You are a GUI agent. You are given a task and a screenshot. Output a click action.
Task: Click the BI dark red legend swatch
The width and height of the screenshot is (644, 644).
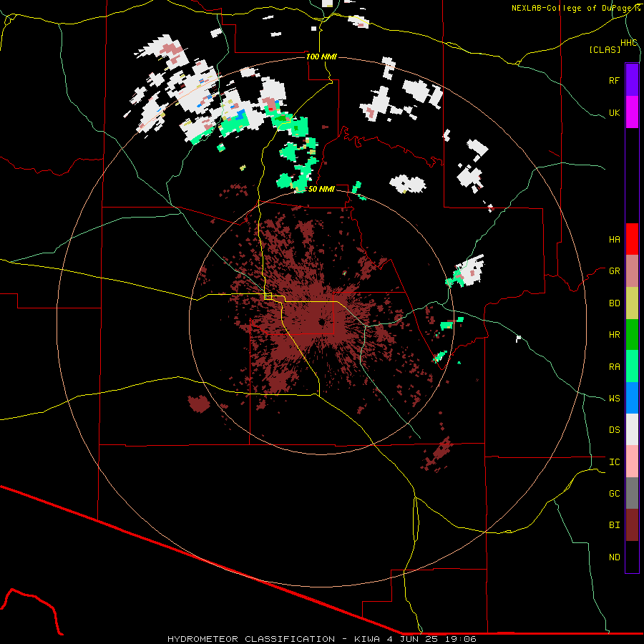[x=632, y=525]
